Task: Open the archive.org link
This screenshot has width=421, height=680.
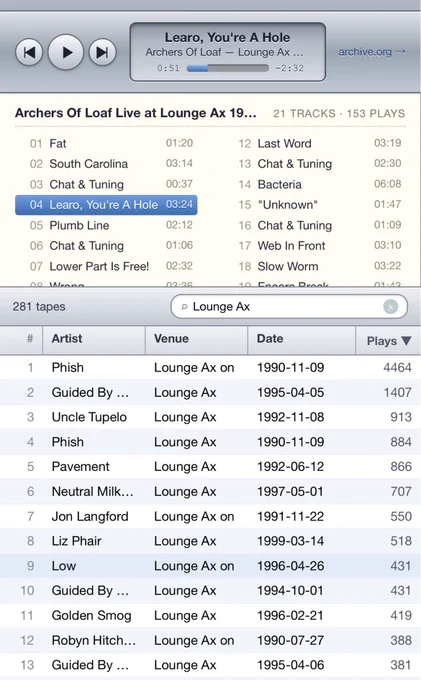Action: pos(372,52)
